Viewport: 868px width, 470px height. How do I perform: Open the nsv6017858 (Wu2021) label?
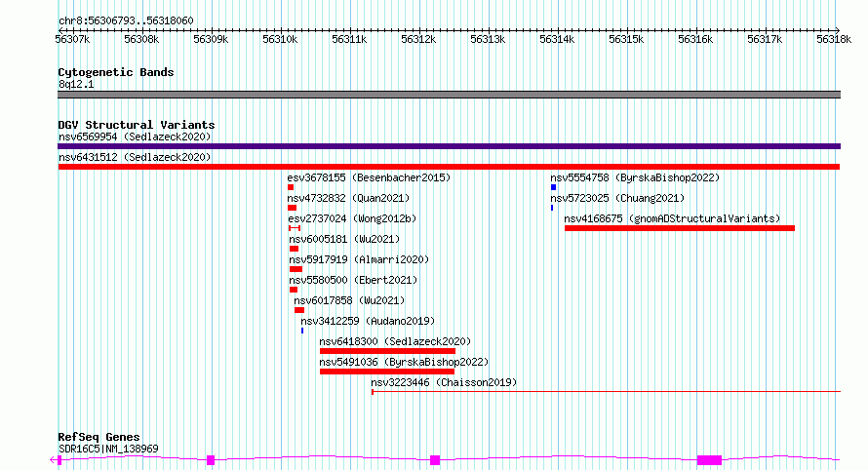349,300
